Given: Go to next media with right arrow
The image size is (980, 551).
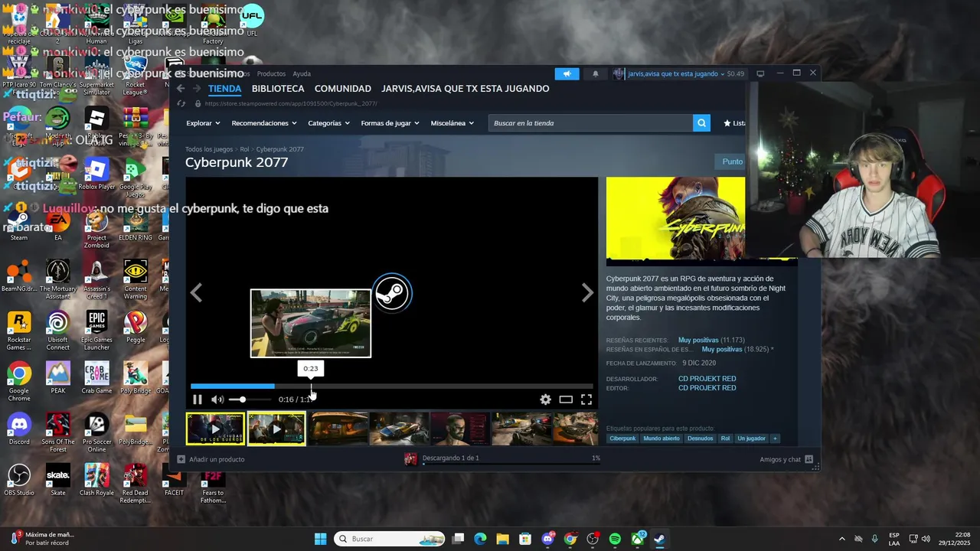Looking at the screenshot, I should pyautogui.click(x=587, y=293).
